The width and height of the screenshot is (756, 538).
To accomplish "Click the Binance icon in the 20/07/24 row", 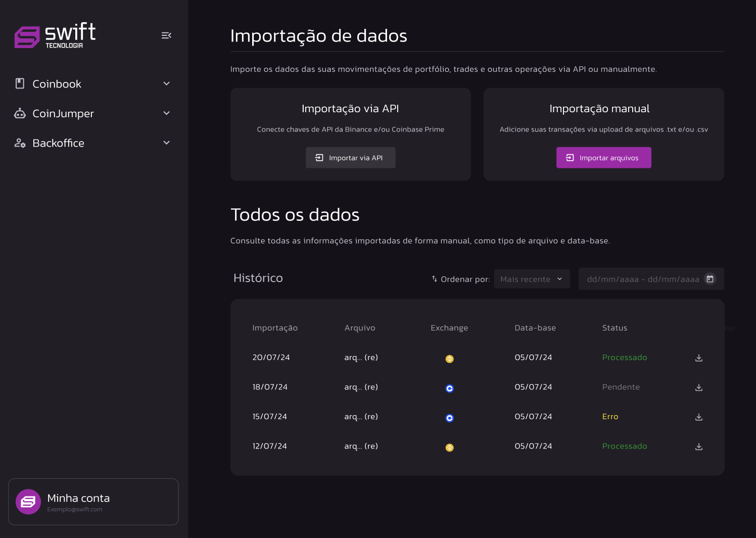I will 449,358.
